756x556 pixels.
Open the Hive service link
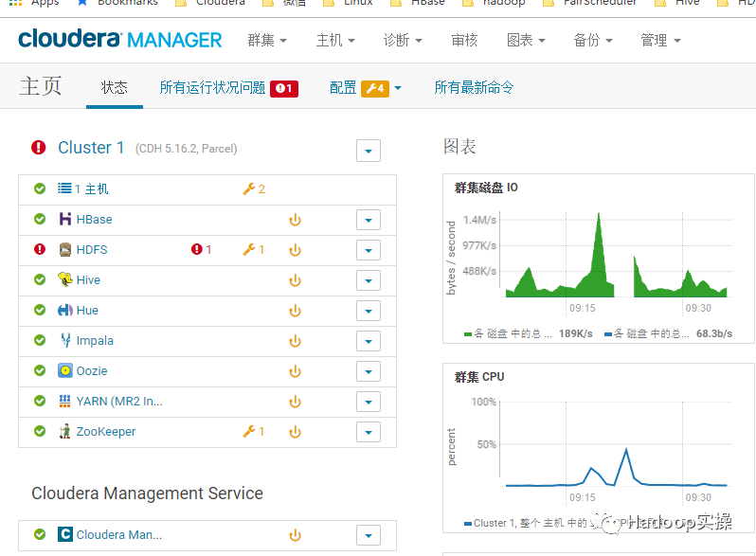coord(88,280)
